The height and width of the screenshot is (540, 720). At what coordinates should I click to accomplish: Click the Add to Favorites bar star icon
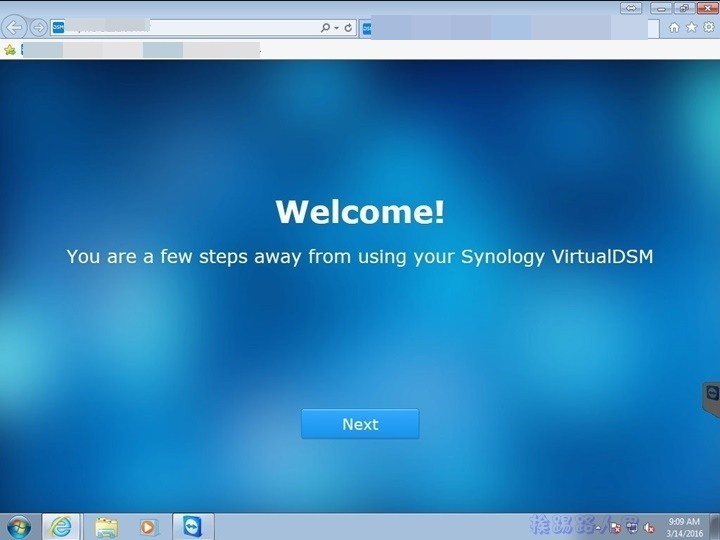tap(10, 50)
